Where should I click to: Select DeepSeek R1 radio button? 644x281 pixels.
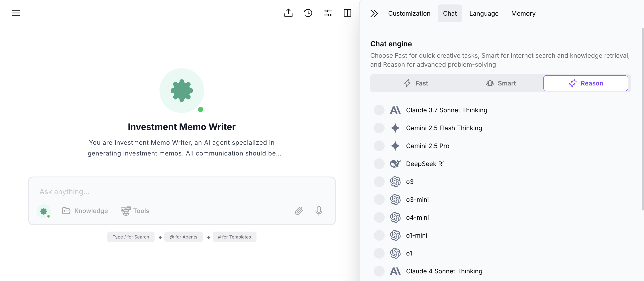coord(379,164)
